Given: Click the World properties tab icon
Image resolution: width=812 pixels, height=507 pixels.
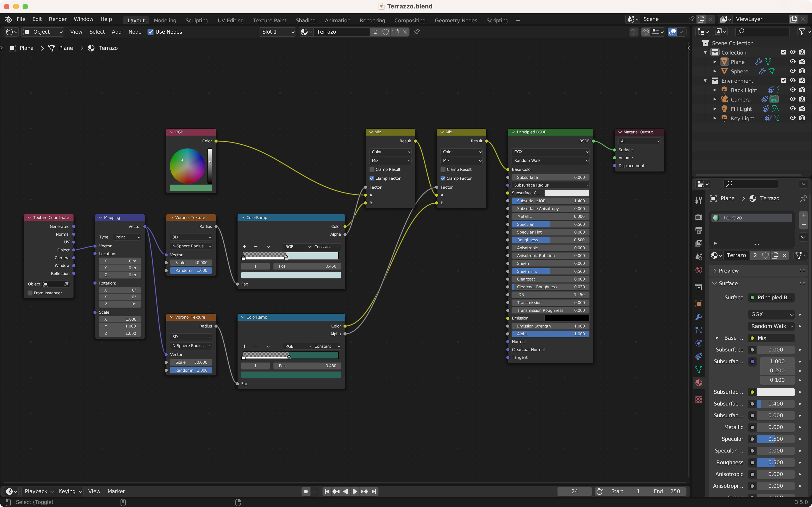Looking at the screenshot, I should coord(699,270).
